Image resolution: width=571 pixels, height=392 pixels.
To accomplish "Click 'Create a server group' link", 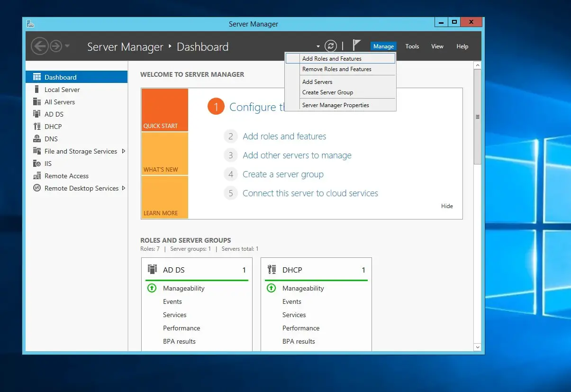I will [283, 174].
